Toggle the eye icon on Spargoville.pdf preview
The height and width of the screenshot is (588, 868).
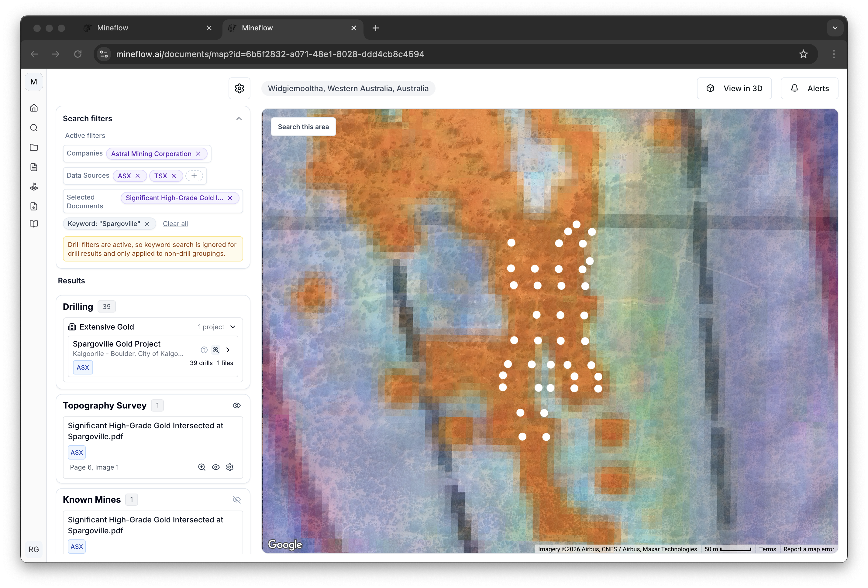point(216,467)
